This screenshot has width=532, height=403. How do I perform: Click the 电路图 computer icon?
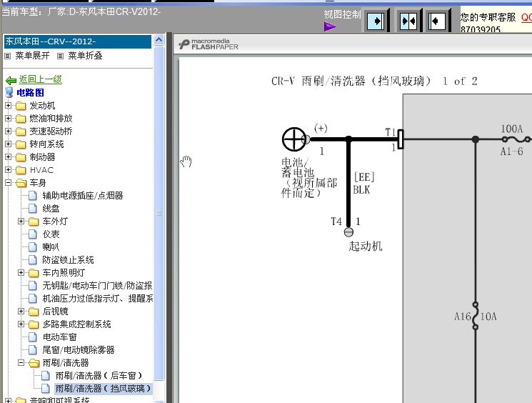coord(9,92)
